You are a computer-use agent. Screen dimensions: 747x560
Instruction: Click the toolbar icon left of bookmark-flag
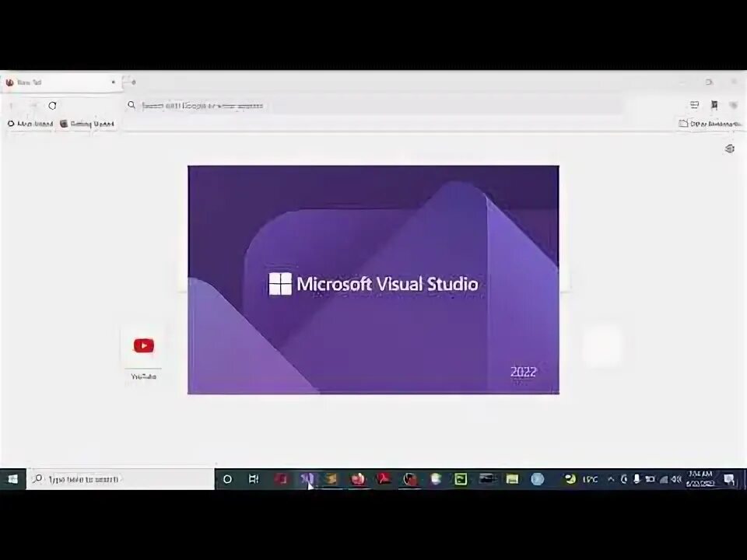[x=695, y=105]
